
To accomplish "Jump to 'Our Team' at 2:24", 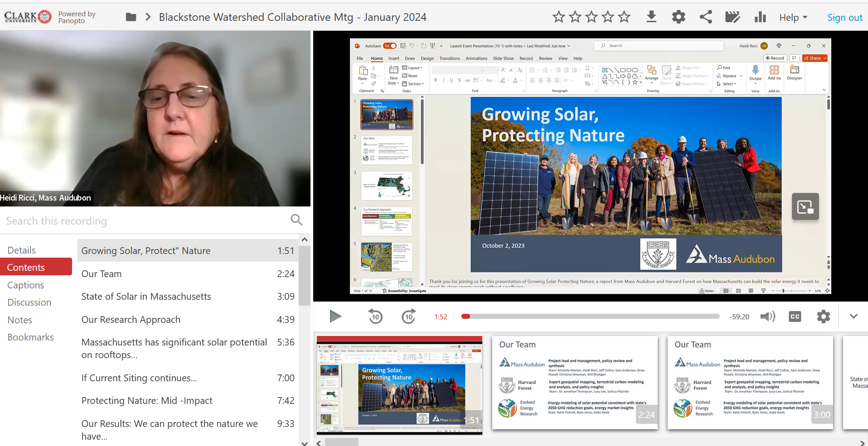I will click(x=188, y=274).
